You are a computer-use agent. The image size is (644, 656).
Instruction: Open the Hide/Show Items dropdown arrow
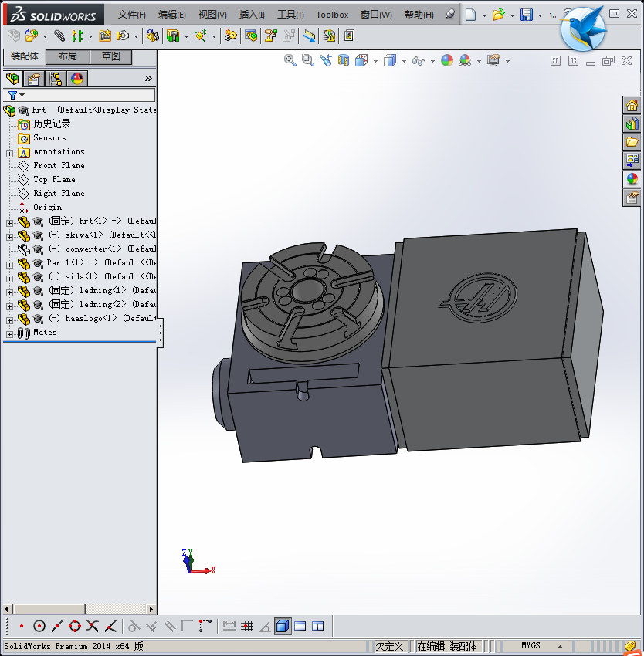click(432, 61)
